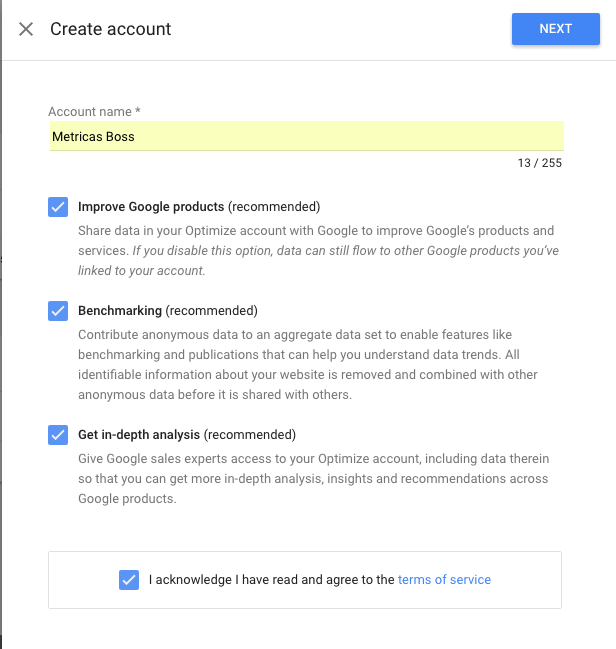Click the "Contribute anonymous data" description paragraph

click(x=308, y=355)
